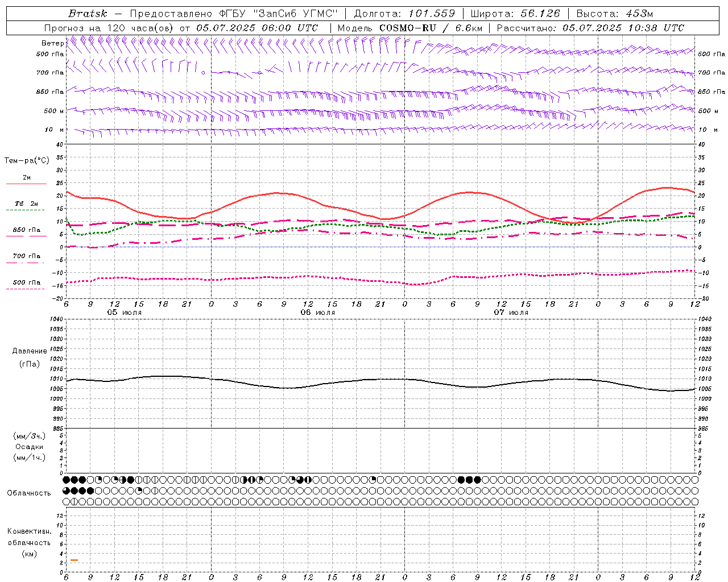The width and height of the screenshot is (728, 582).
Task: Click the "06 июля" date label
Action: pos(318,313)
